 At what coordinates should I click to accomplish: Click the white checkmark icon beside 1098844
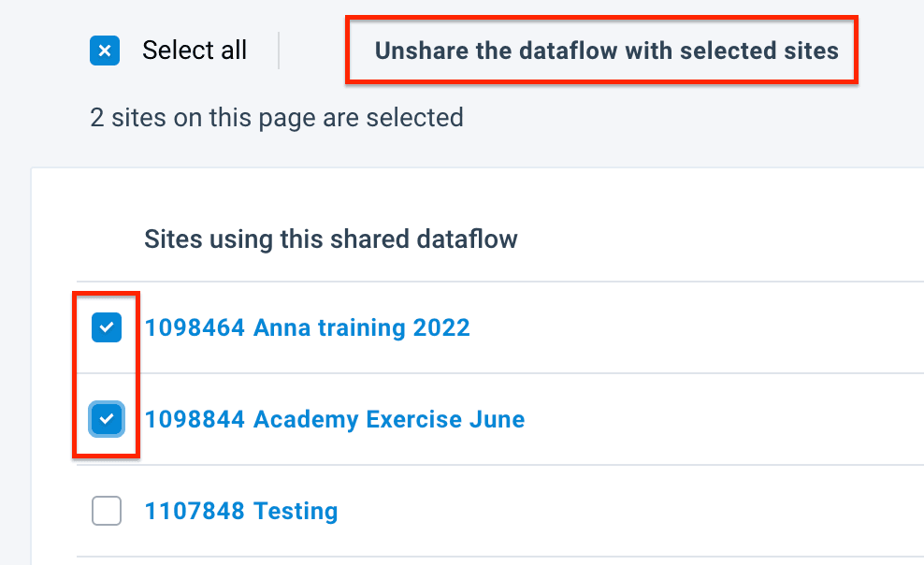[x=107, y=419]
